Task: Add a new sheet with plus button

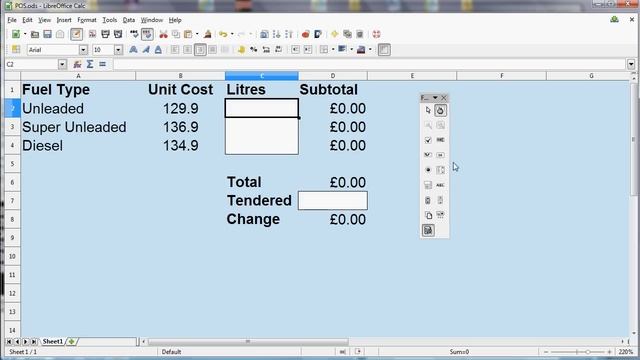Action: [x=72, y=342]
